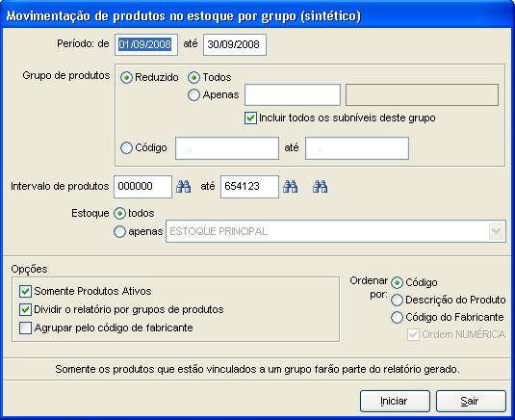Open the ESTOQUE PRINCIPAL dropdown arrow
The height and width of the screenshot is (420, 515).
tap(497, 231)
